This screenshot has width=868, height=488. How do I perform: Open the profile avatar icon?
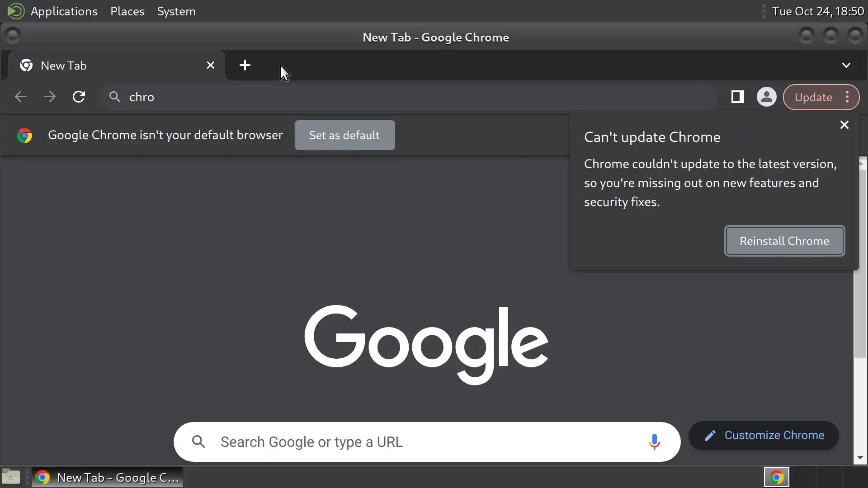pos(766,97)
